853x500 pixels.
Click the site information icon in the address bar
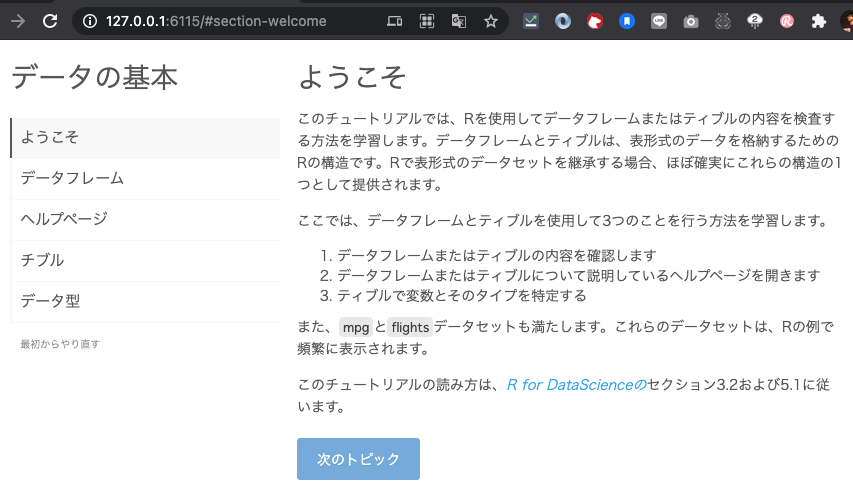point(90,21)
